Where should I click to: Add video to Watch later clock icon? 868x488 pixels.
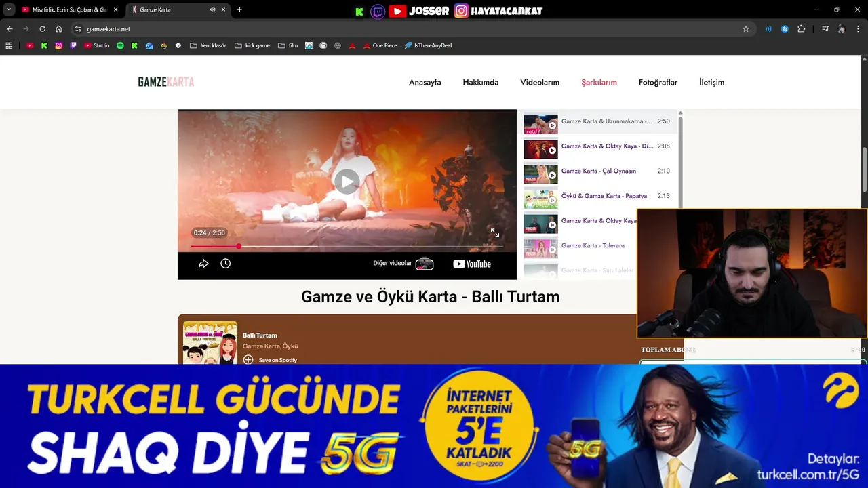click(226, 264)
